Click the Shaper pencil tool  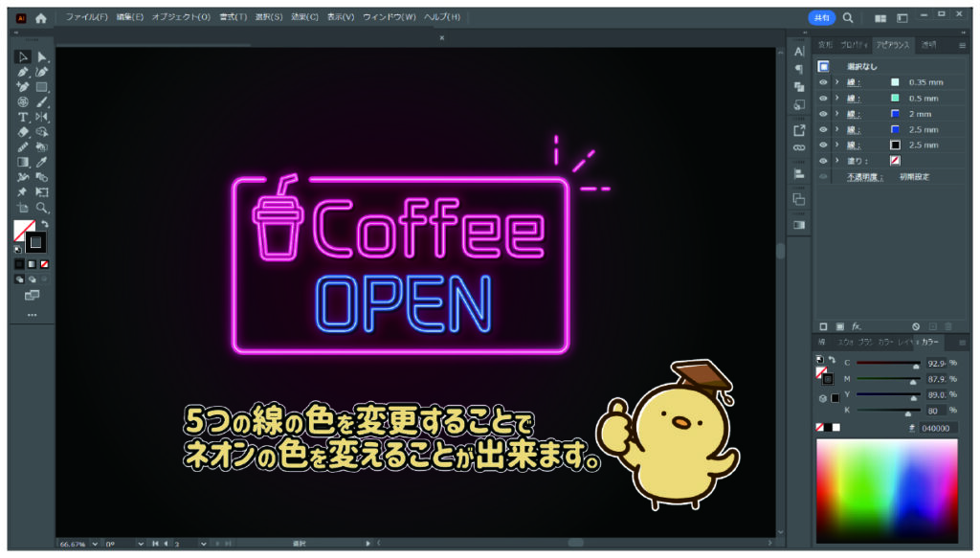(x=23, y=146)
